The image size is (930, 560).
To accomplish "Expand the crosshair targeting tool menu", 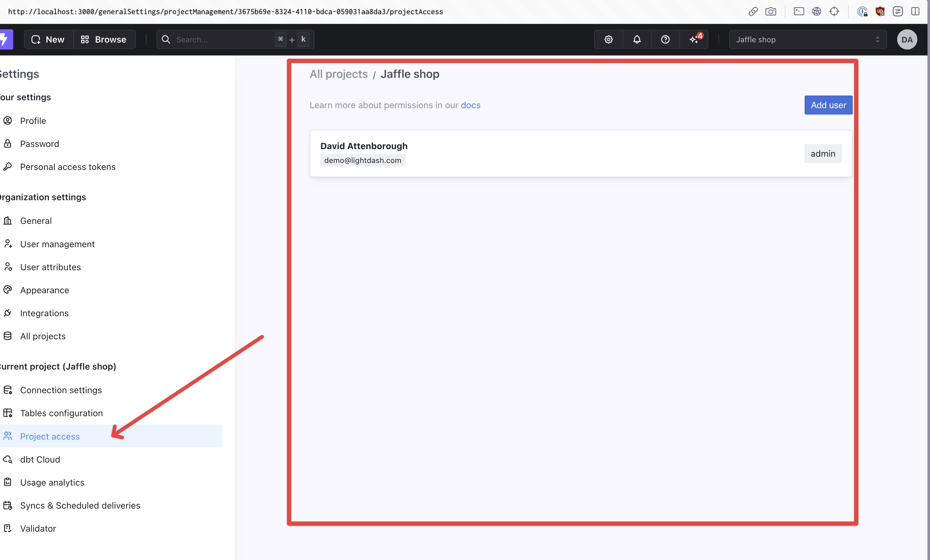I will (835, 11).
